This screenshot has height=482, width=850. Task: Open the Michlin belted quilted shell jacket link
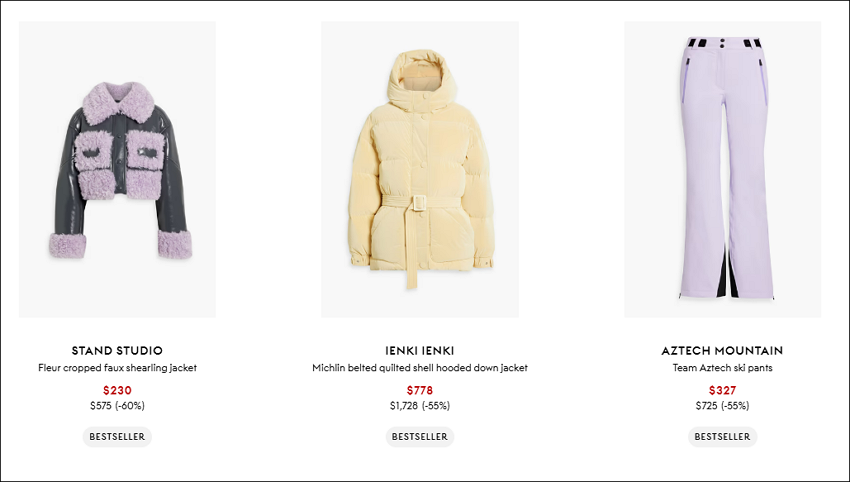tap(420, 368)
